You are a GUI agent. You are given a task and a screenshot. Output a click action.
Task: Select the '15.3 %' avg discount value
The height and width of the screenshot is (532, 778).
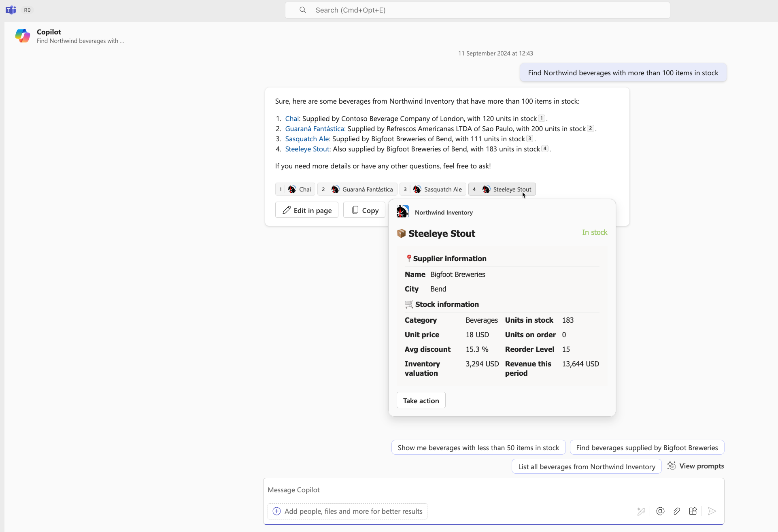pyautogui.click(x=477, y=349)
